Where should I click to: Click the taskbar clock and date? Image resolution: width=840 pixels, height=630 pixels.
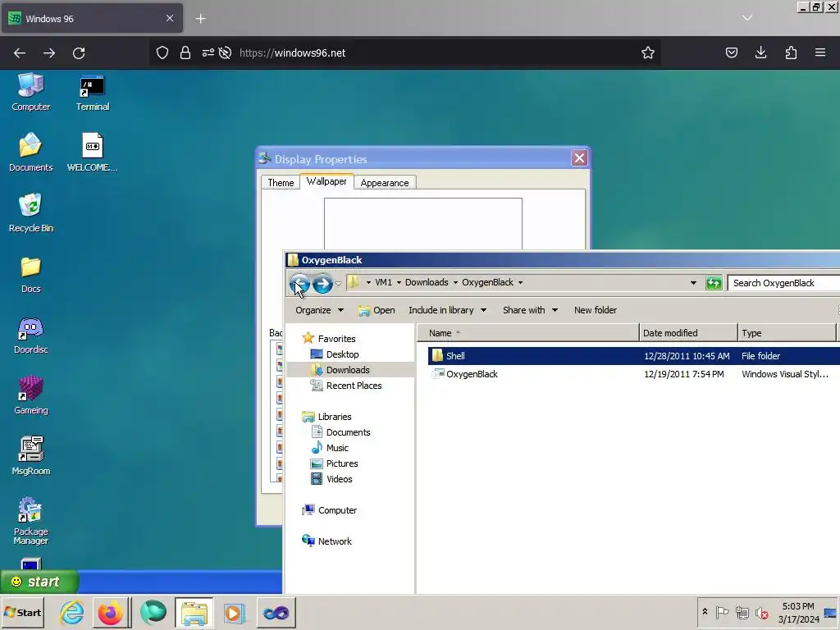pyautogui.click(x=798, y=612)
